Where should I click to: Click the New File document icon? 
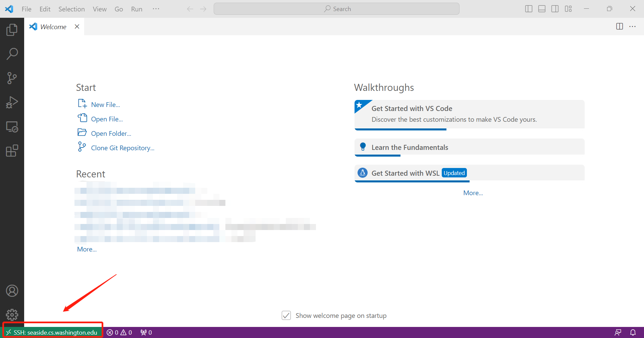pyautogui.click(x=82, y=104)
